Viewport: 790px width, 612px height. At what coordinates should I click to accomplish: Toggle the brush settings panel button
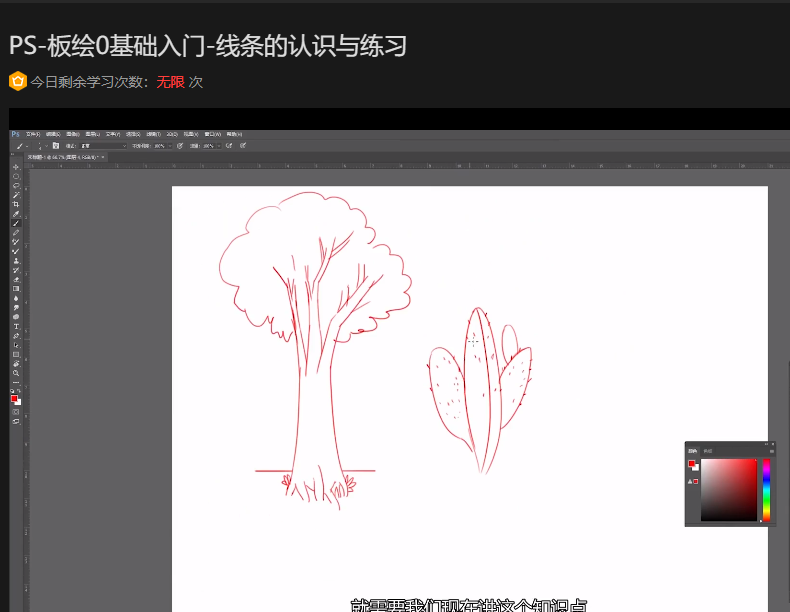pos(56,146)
